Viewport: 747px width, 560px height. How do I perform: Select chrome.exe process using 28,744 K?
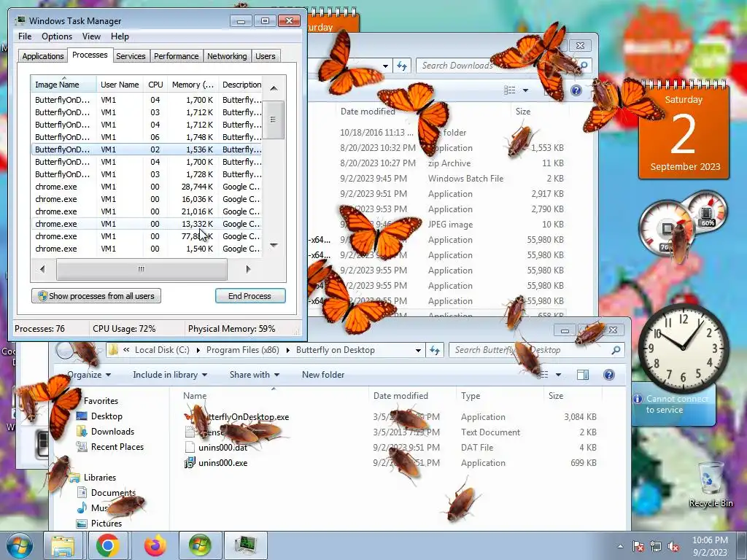tap(146, 187)
